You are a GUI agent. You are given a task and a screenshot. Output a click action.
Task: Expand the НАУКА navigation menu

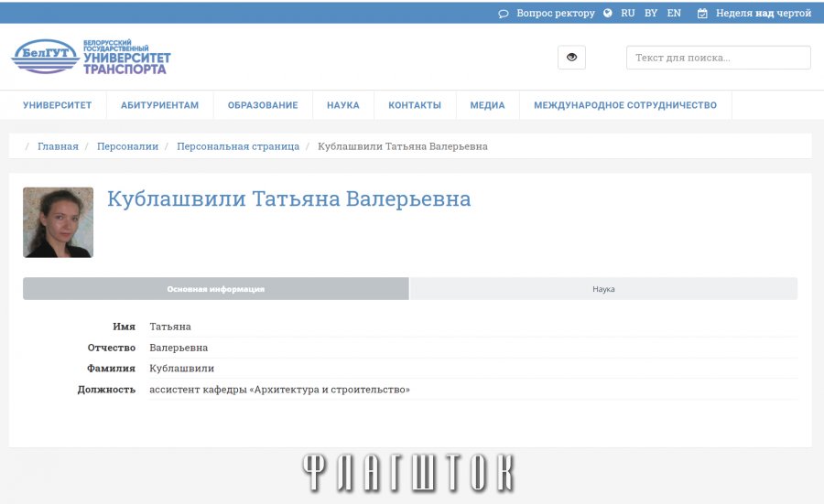coord(342,105)
